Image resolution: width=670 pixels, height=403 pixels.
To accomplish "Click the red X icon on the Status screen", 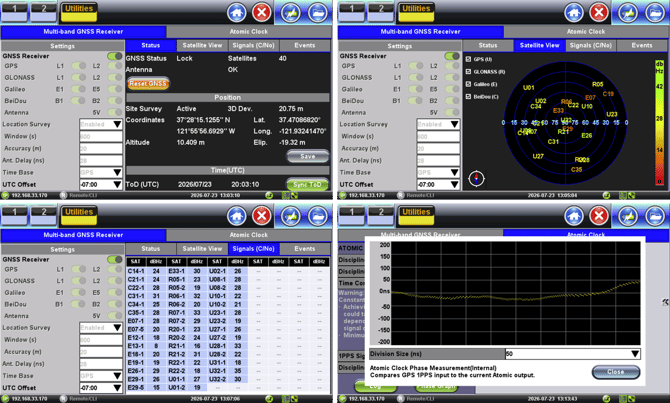I will click(262, 12).
